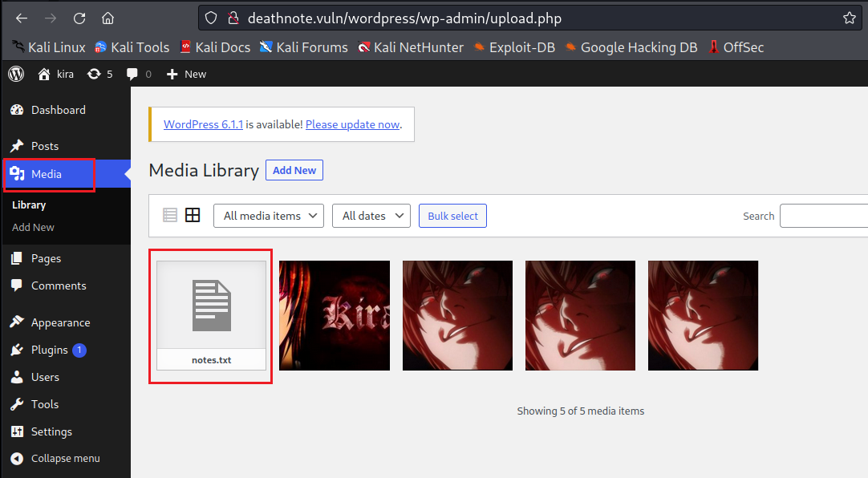Screen dimensions: 868x478
Task: Open the browser home page icon
Action: click(108, 18)
